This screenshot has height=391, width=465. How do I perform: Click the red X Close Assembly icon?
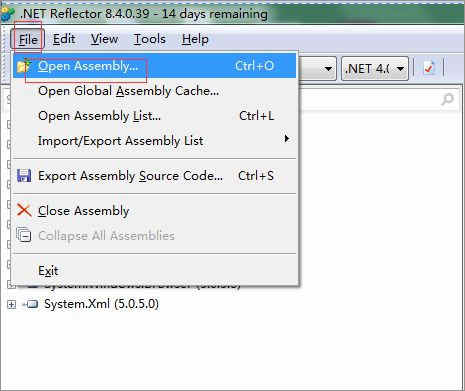[x=24, y=211]
